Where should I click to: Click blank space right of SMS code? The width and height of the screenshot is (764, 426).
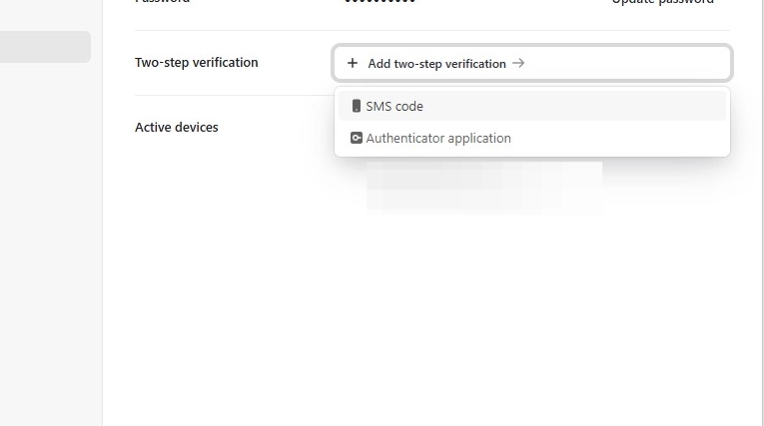(x=580, y=106)
